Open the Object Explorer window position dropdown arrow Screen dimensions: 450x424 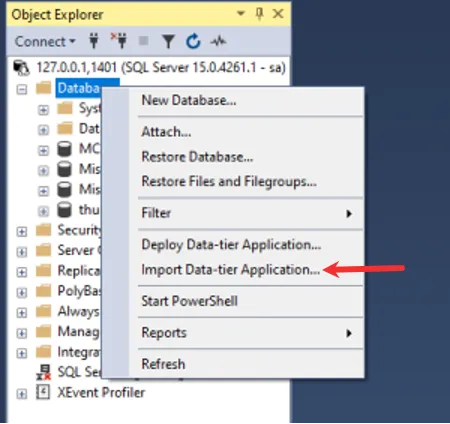[241, 14]
